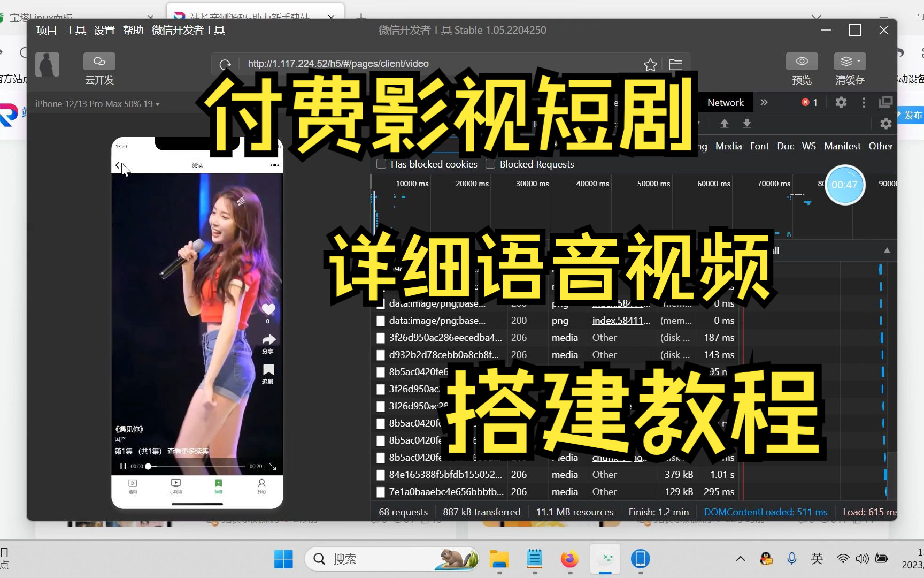Tap 查看更多续集 under the video title

pos(188,451)
